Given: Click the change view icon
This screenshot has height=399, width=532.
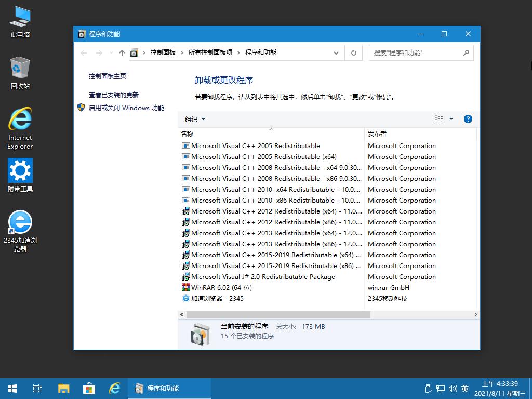Looking at the screenshot, I should pyautogui.click(x=439, y=119).
